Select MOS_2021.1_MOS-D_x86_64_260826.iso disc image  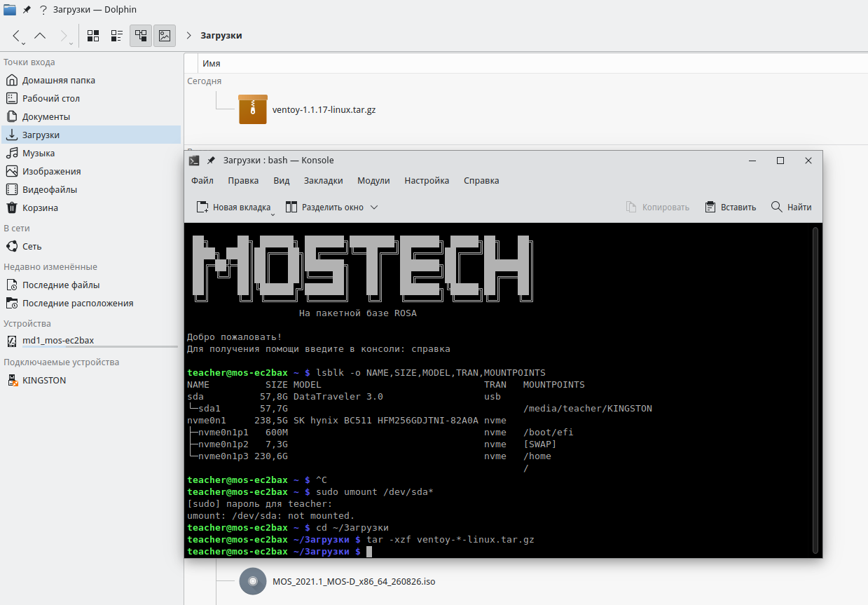337,581
